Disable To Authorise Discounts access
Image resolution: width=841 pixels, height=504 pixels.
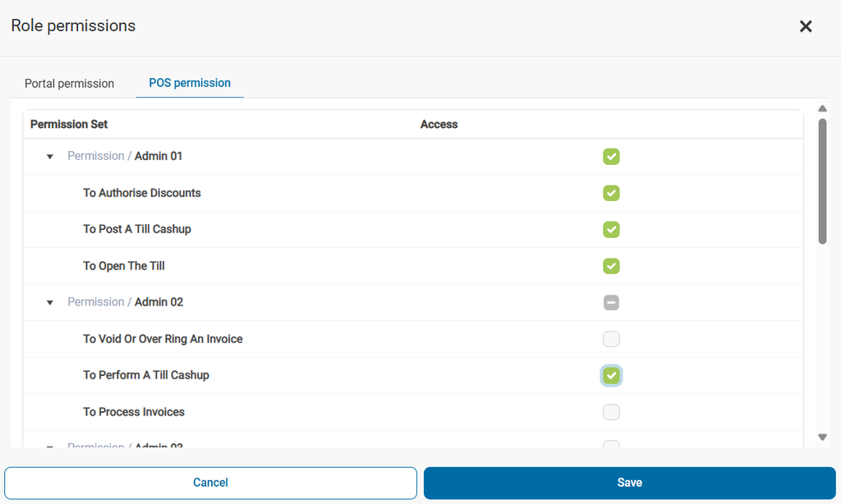(x=611, y=193)
